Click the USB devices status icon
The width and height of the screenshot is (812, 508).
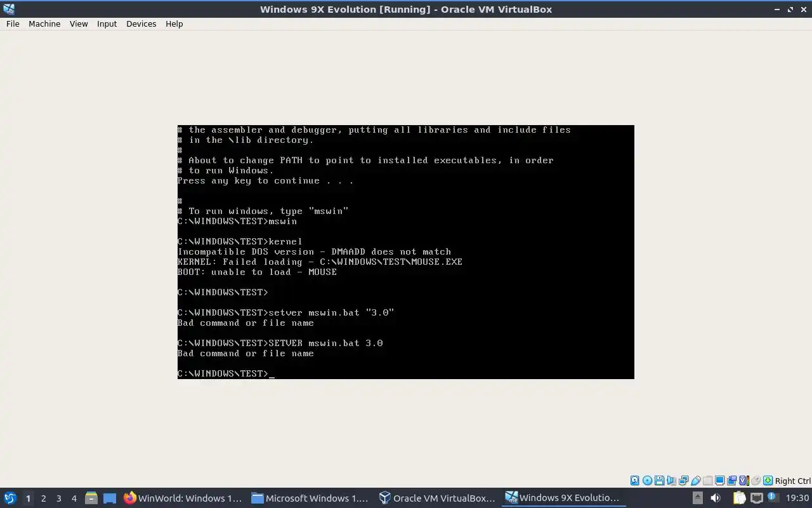(695, 481)
